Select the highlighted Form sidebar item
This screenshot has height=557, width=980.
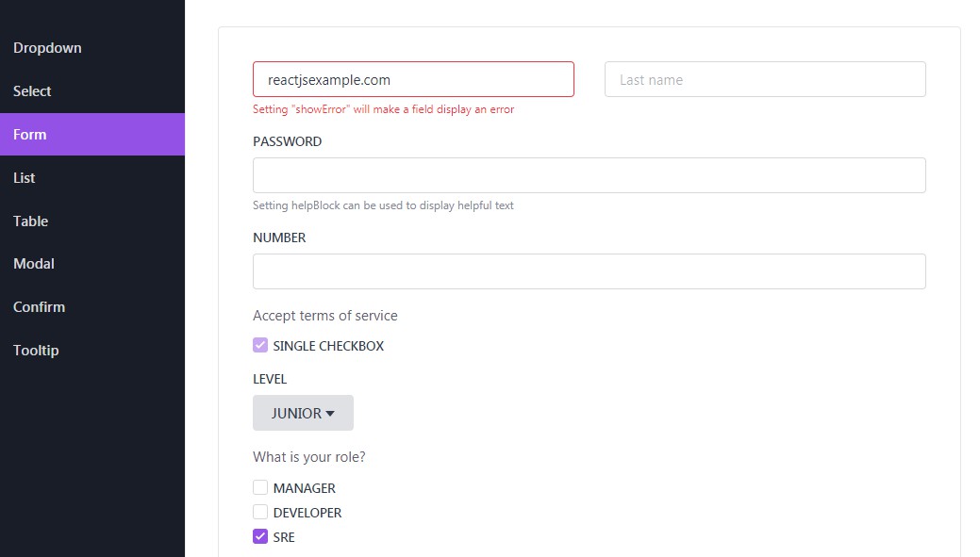(x=30, y=135)
